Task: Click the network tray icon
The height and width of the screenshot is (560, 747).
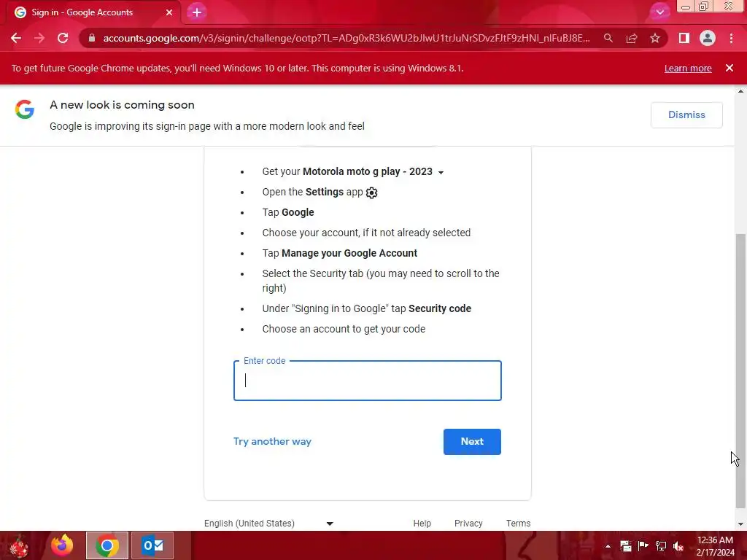Action: tap(661, 545)
